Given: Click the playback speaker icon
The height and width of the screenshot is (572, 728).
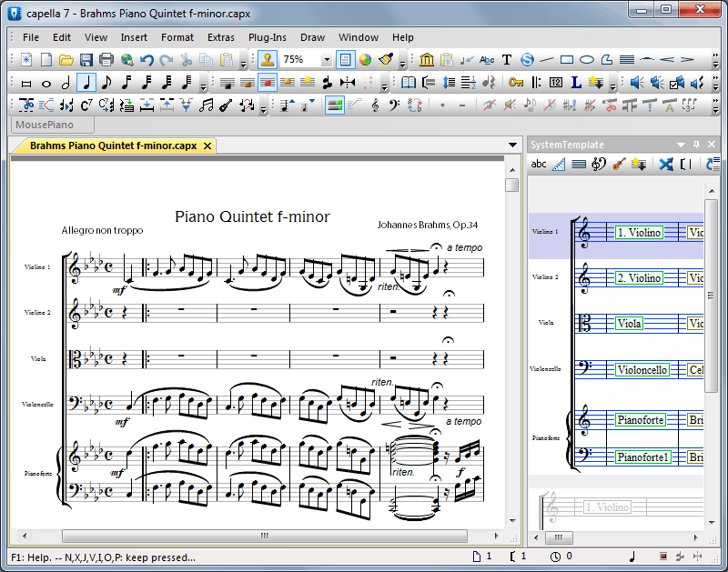Looking at the screenshot, I should point(636,83).
